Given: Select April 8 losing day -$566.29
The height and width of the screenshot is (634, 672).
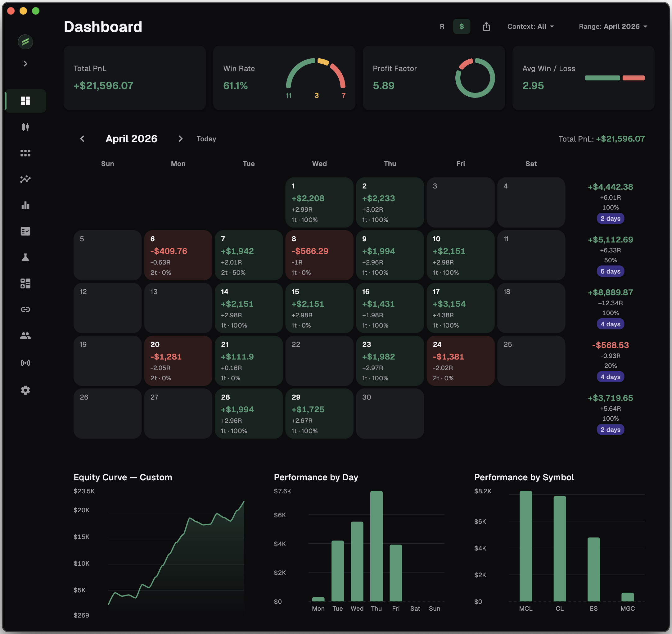Looking at the screenshot, I should (319, 255).
